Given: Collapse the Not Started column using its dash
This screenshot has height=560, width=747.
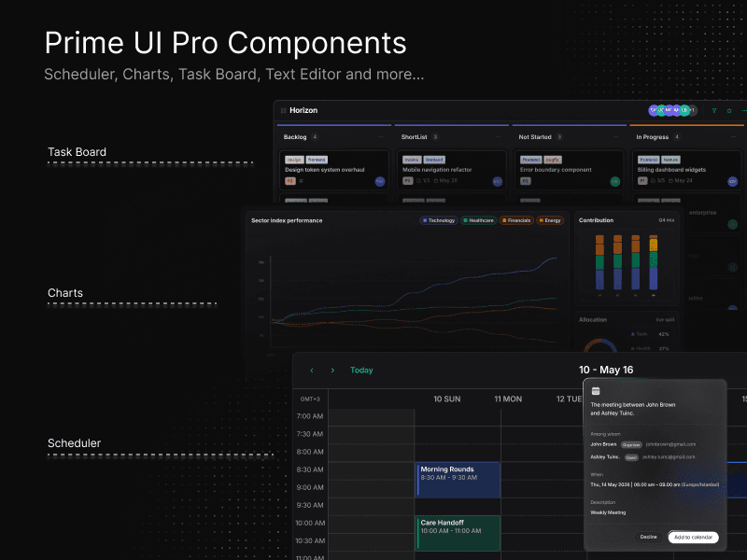Looking at the screenshot, I should pos(616,137).
